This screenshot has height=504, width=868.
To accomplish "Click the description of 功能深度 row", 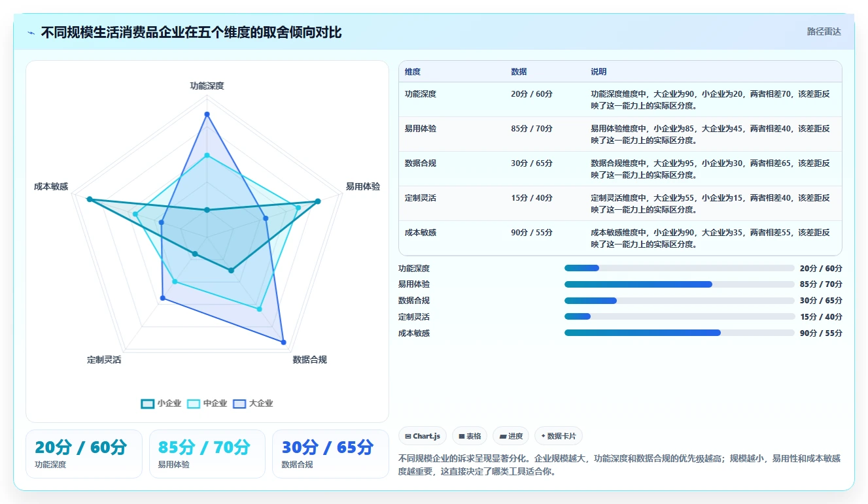I will (x=710, y=99).
